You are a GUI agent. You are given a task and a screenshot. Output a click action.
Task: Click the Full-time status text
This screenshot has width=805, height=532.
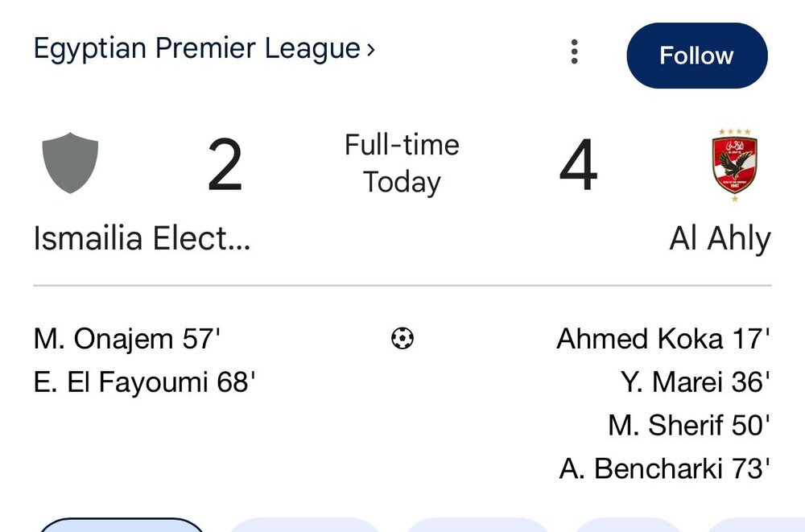[x=402, y=145]
